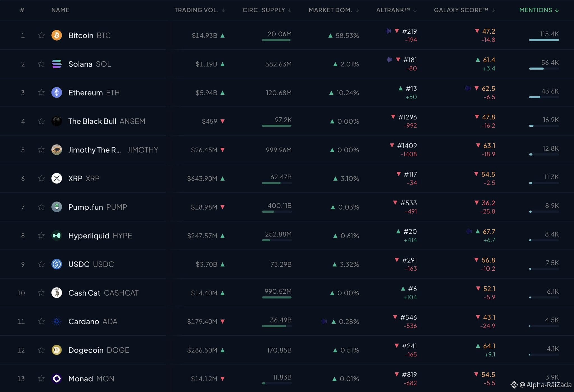Click Ethereum's 43.6K mentions bar
The image size is (574, 392).
click(x=544, y=97)
